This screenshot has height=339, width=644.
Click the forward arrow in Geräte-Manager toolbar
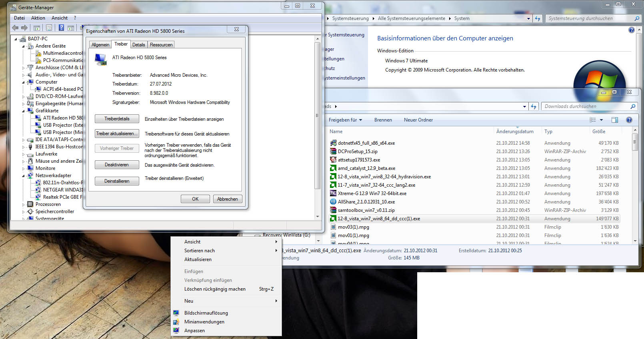click(x=24, y=28)
